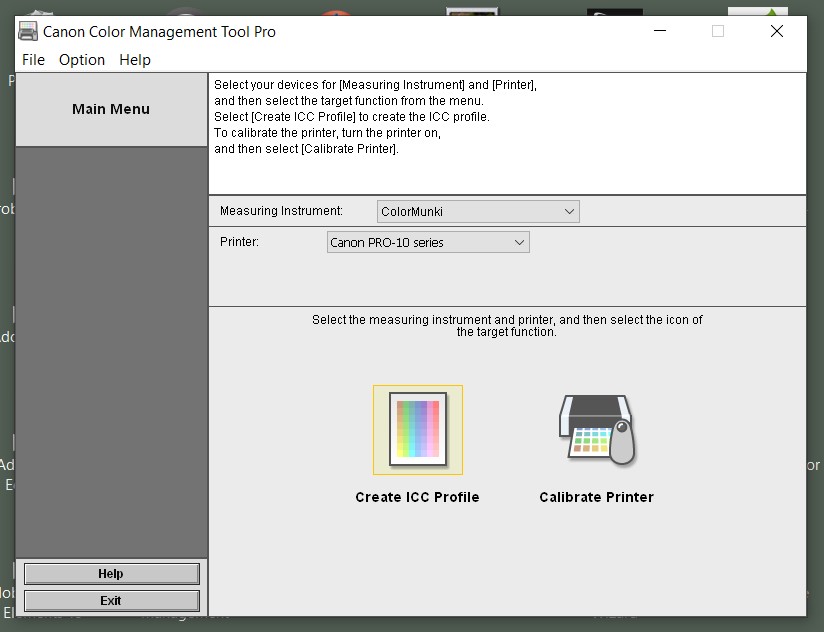Select the Main Menu sidebar header
The image size is (824, 632).
[111, 109]
